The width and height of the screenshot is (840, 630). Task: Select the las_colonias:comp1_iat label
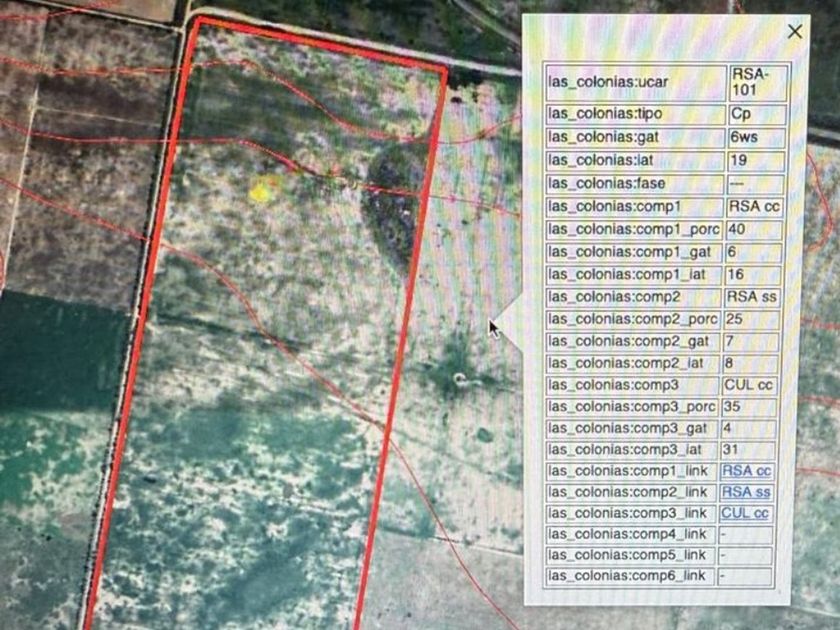point(627,274)
